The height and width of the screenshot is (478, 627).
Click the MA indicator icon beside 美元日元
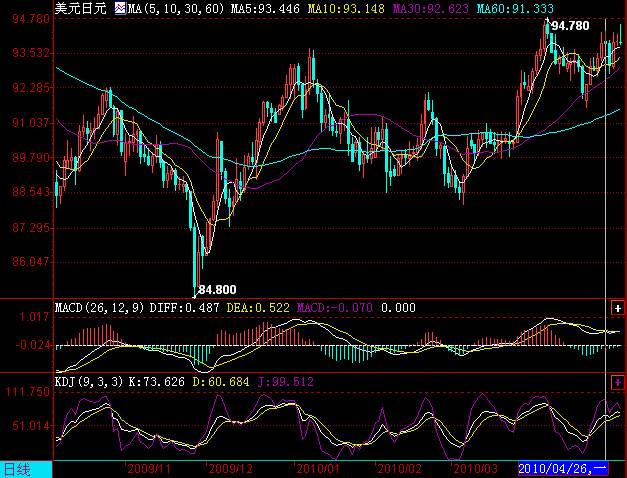pyautogui.click(x=120, y=8)
